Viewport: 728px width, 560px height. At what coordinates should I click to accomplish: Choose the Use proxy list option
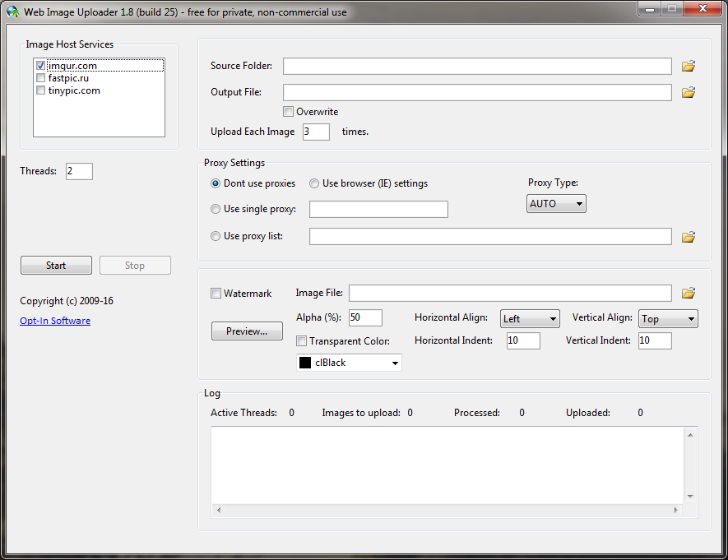[x=216, y=236]
